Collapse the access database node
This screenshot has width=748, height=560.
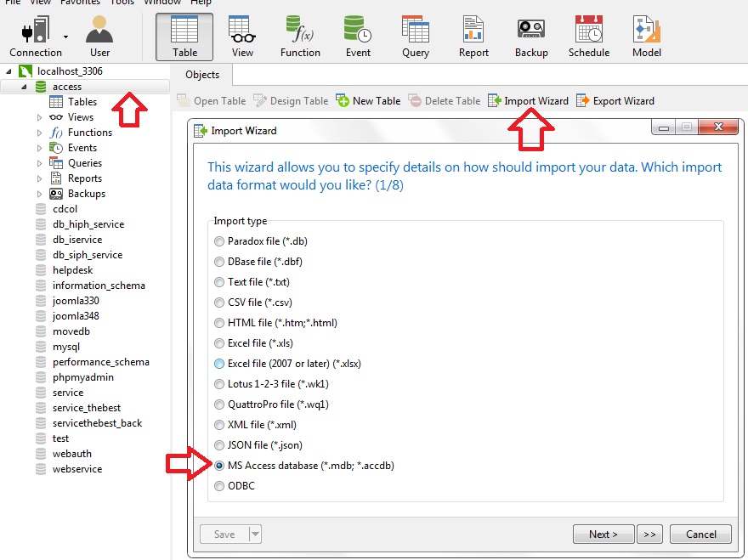pos(24,87)
